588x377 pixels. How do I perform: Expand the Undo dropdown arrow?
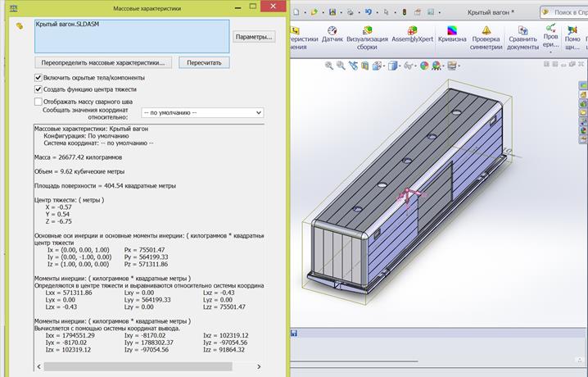(377, 12)
